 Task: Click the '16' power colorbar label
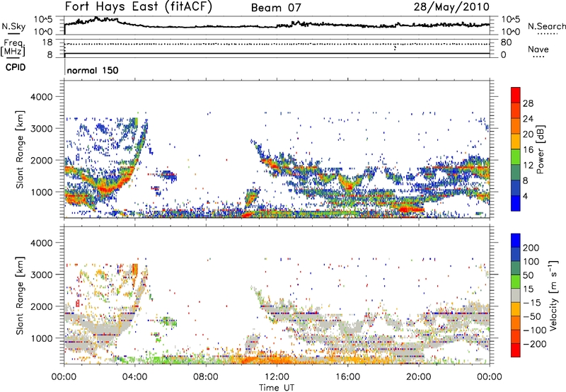(528, 150)
